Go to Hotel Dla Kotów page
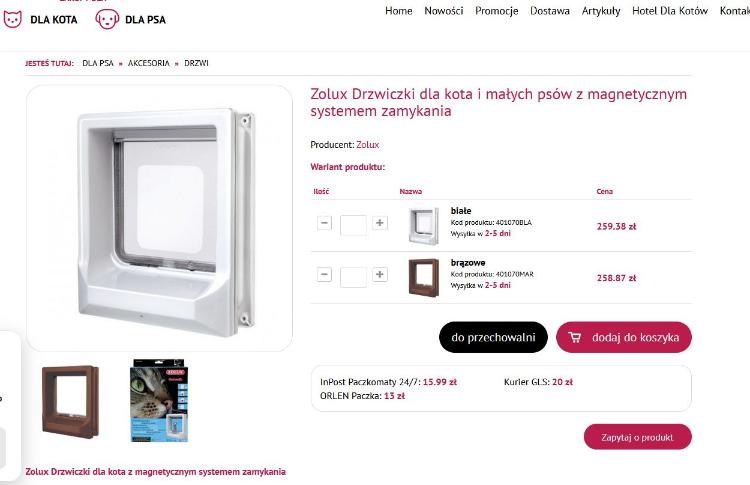The image size is (750, 485). (x=670, y=11)
